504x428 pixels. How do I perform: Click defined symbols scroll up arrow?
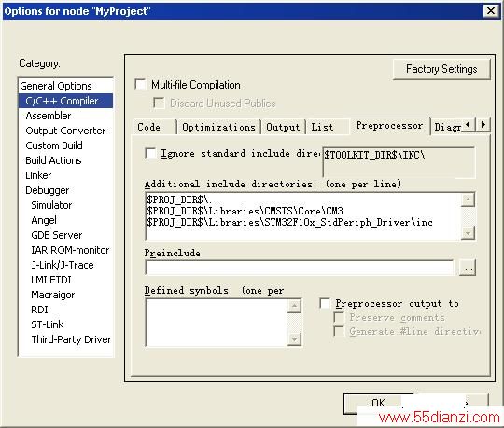(294, 306)
